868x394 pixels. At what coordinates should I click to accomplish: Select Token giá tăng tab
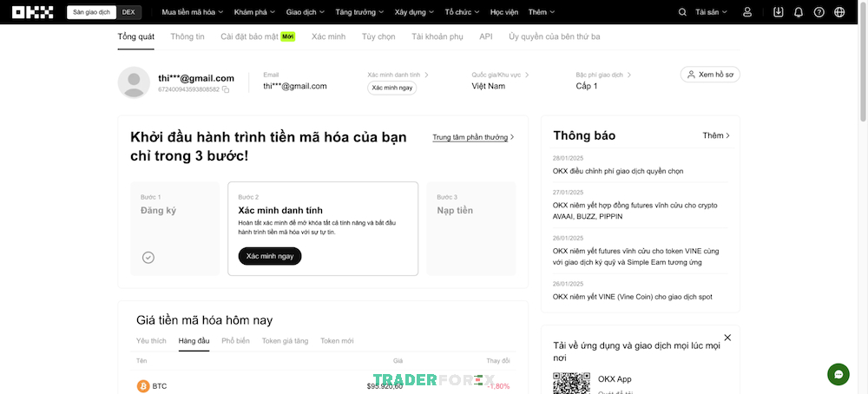285,341
